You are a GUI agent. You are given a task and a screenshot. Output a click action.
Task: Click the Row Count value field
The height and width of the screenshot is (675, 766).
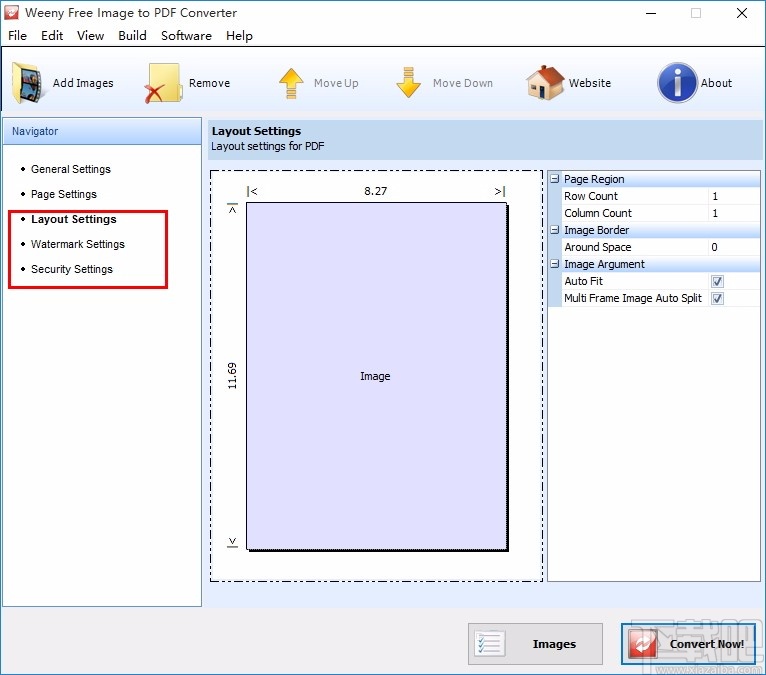734,196
